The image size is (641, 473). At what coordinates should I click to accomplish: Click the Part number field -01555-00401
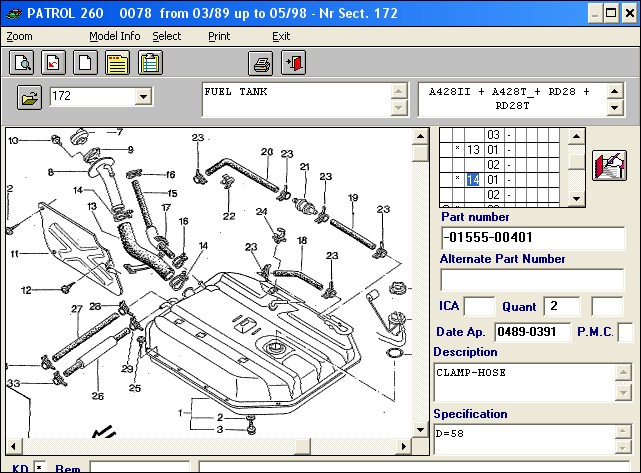coord(533,238)
